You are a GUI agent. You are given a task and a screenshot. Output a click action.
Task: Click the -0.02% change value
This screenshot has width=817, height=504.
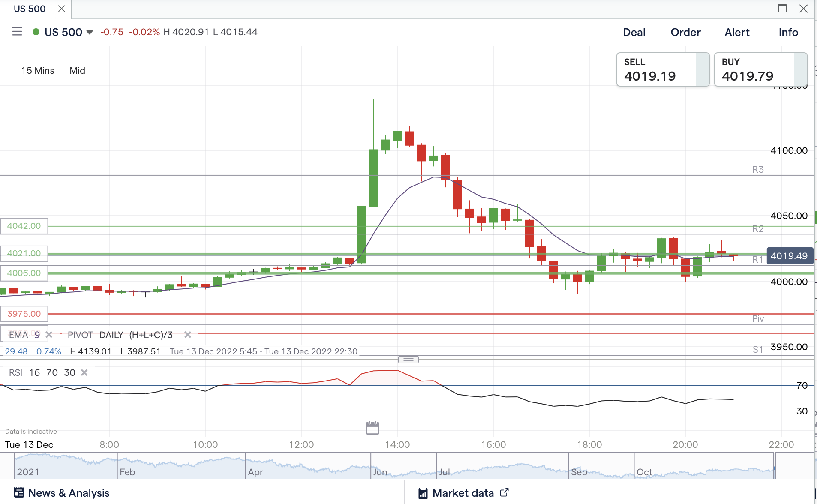[144, 32]
